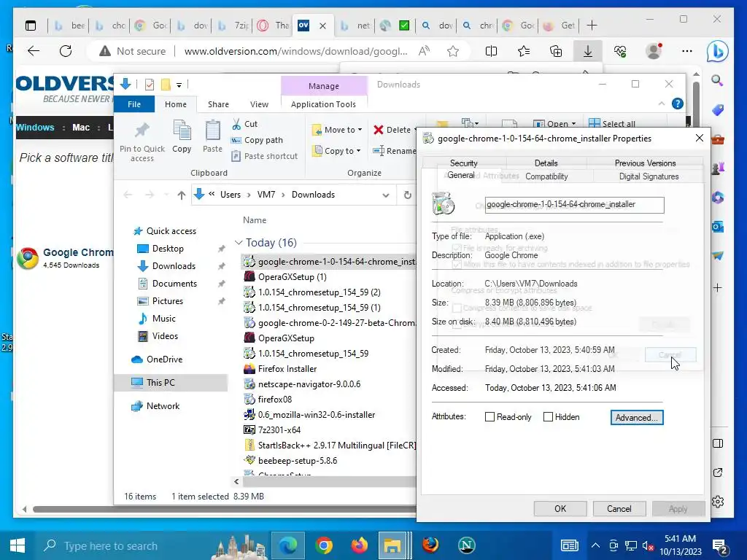Select This PC in navigation pane
This screenshot has width=747, height=560.
171,382
